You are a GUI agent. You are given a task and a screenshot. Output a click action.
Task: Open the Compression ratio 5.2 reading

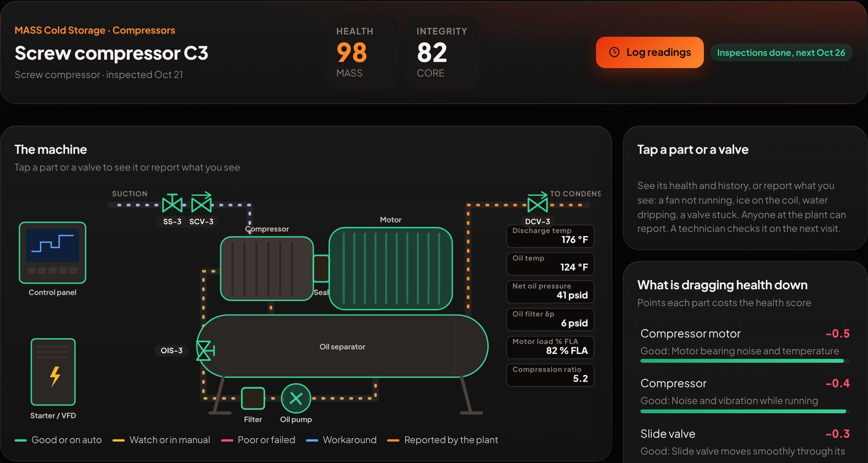tap(550, 375)
